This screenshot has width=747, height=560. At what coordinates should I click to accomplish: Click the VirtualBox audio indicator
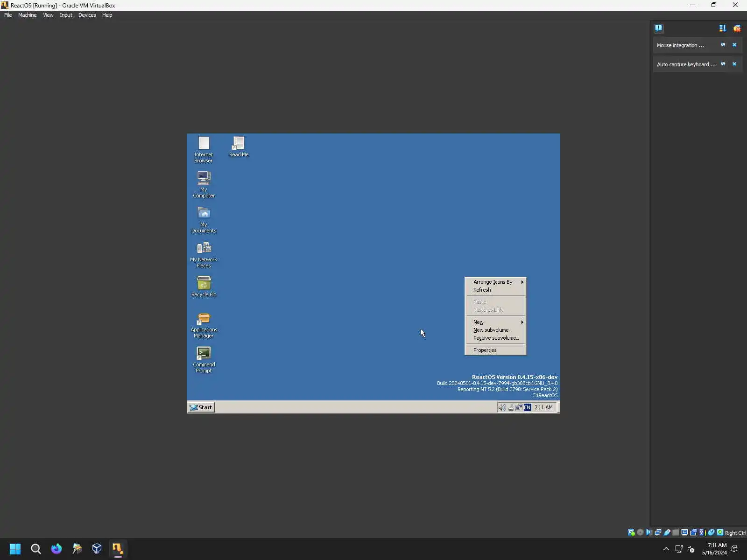tap(649, 532)
